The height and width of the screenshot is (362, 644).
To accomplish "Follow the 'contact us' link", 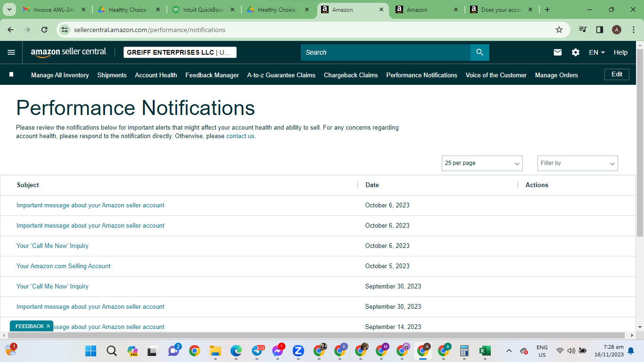I will coord(240,136).
